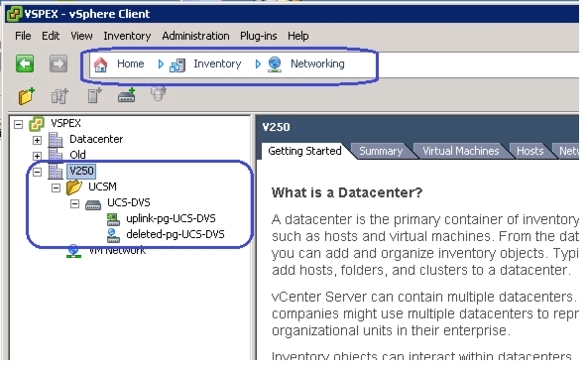Screen dimensions: 588x372
Task: Click the Networking globe icon in breadcrumb
Action: [x=275, y=64]
